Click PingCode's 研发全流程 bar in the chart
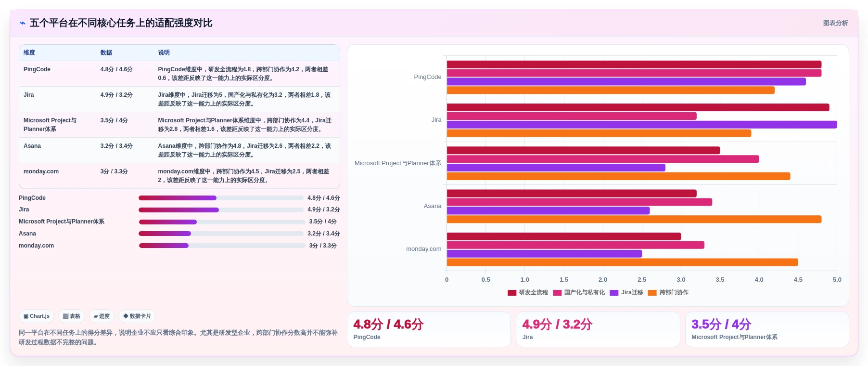Screen dimensions: 868x366 (x=634, y=65)
